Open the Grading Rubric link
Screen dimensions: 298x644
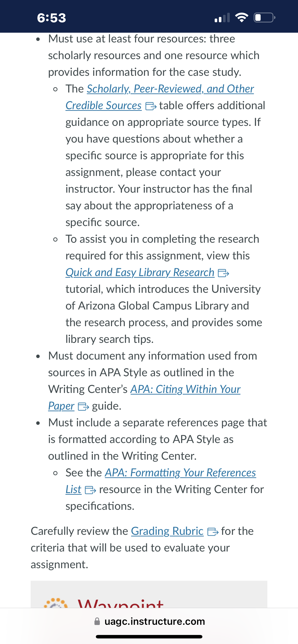tap(167, 531)
